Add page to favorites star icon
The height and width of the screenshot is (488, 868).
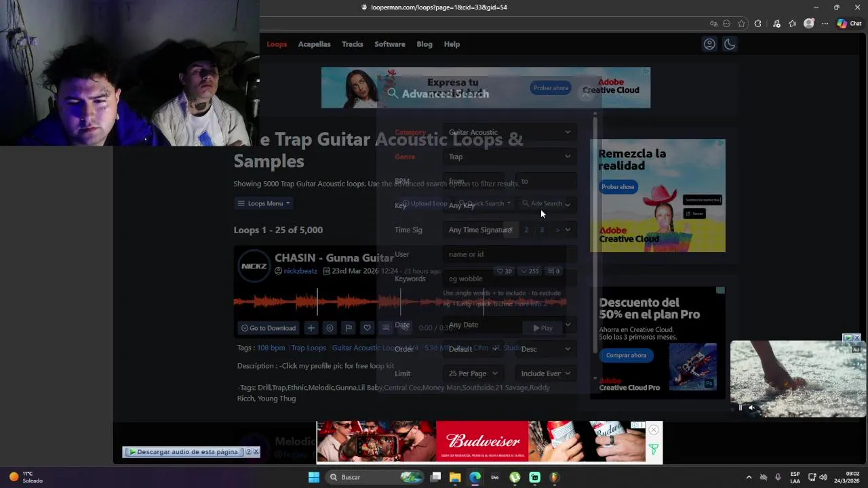pyautogui.click(x=741, y=24)
